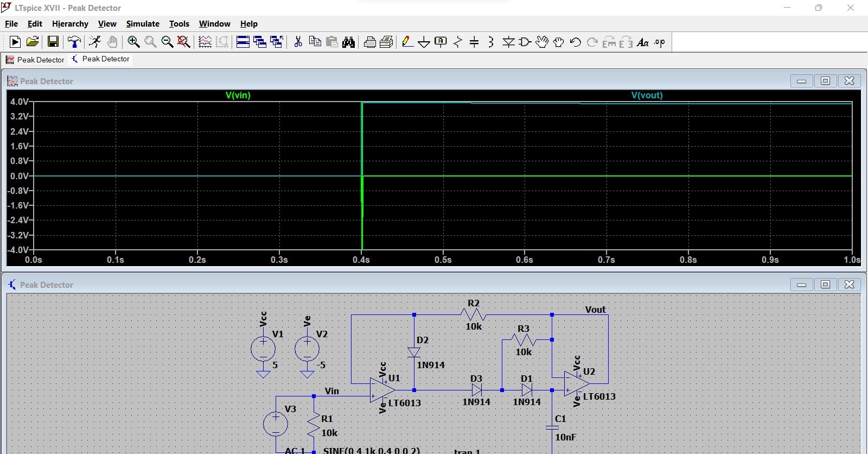Screen dimensions: 868x454
Task: Click the SPICE directive .op icon
Action: 659,42
